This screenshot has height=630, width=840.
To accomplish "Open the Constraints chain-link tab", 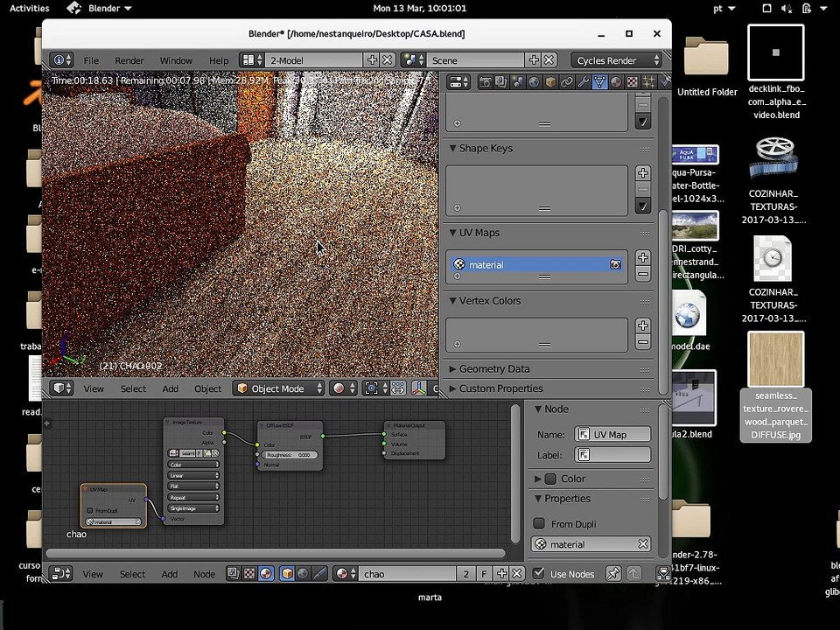I will (567, 82).
